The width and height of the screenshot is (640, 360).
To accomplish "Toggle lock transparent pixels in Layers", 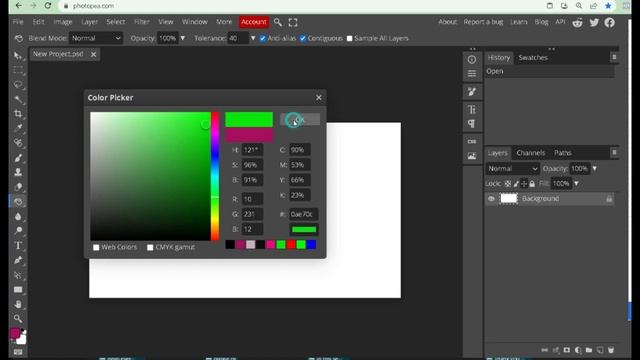I will click(x=508, y=184).
